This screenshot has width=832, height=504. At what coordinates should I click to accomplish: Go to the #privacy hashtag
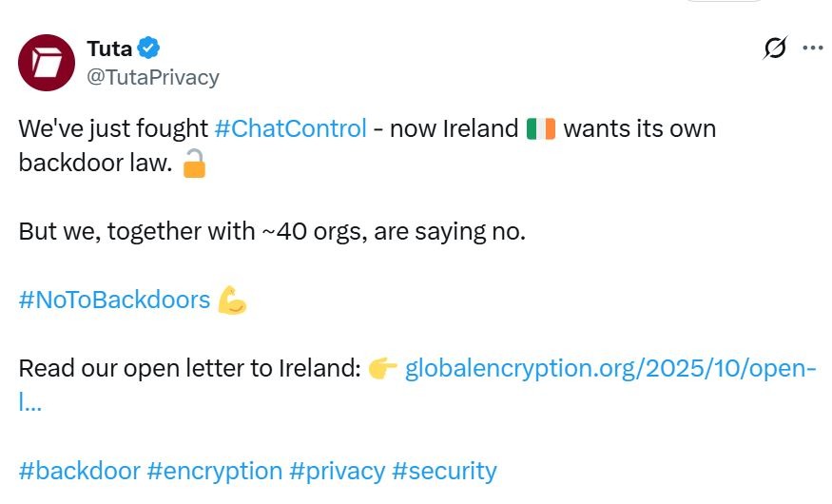[337, 471]
